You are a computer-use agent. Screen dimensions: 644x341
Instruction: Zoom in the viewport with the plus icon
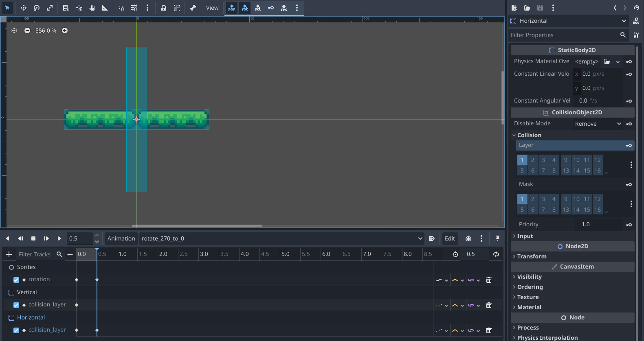pyautogui.click(x=65, y=31)
